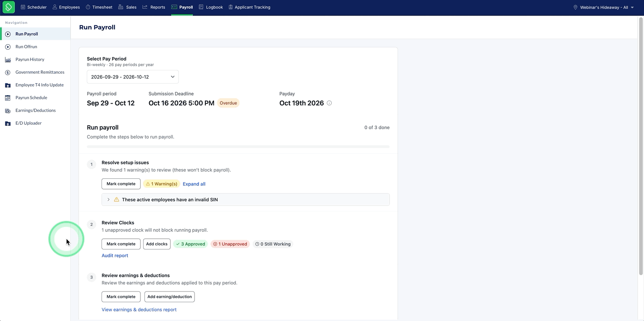Screen dimensions: 644x321
Task: Go to the Timesheet tab
Action: [99, 7]
